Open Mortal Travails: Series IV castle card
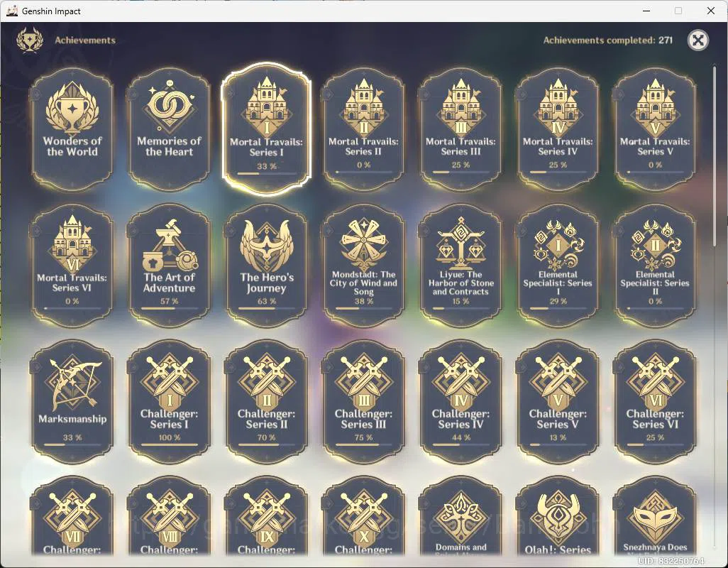 tap(558, 129)
